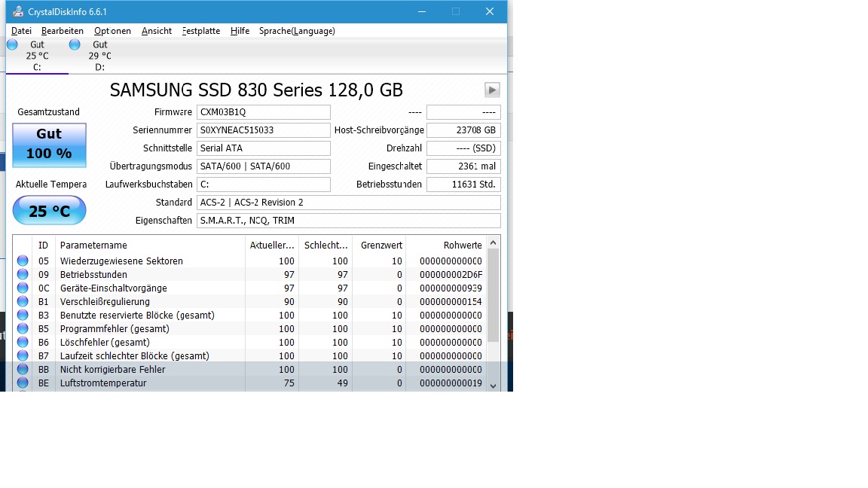Click the Aktueller column header
868x488 pixels.
tap(272, 245)
